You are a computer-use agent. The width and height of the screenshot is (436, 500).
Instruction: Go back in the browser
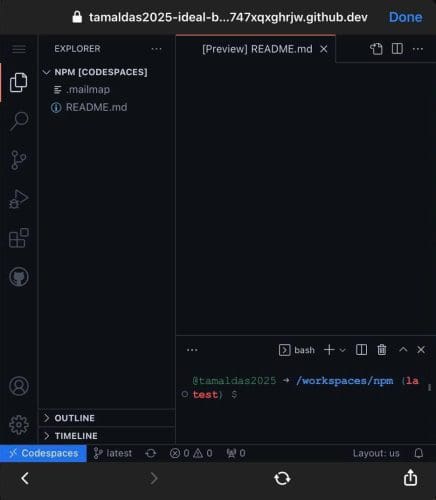pos(25,479)
